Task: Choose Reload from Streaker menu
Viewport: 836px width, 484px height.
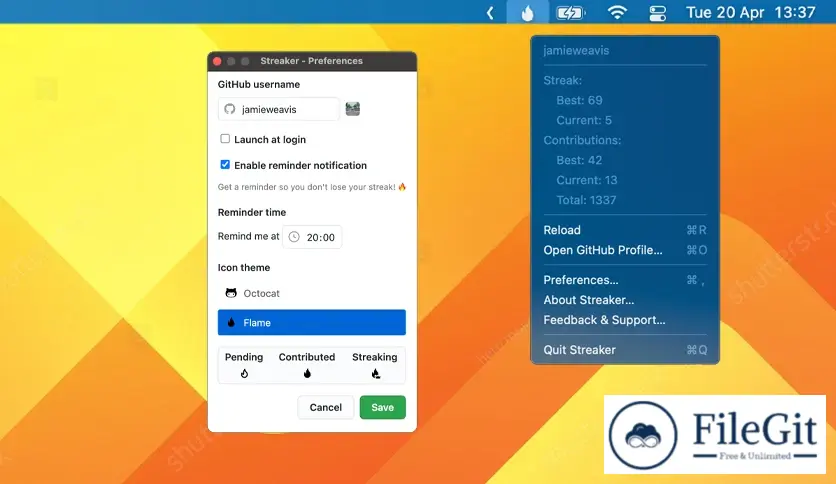Action: tap(625, 230)
